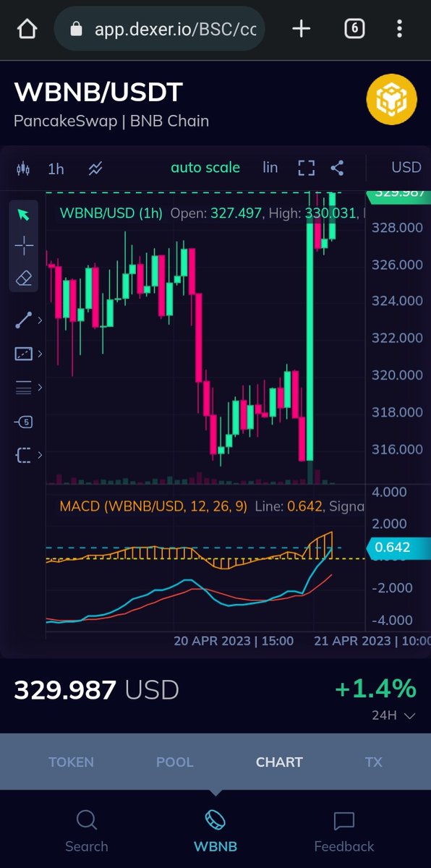Select the eraser tool
This screenshot has height=868, width=431.
tap(24, 278)
